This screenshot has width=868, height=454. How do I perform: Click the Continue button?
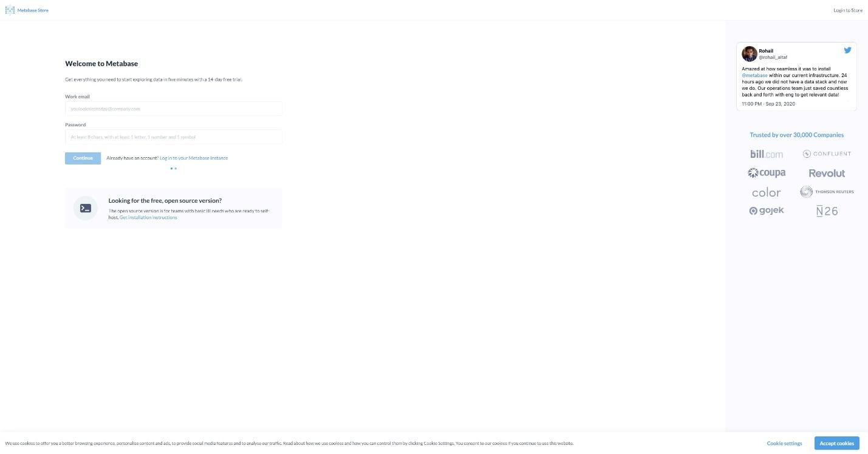pos(83,158)
